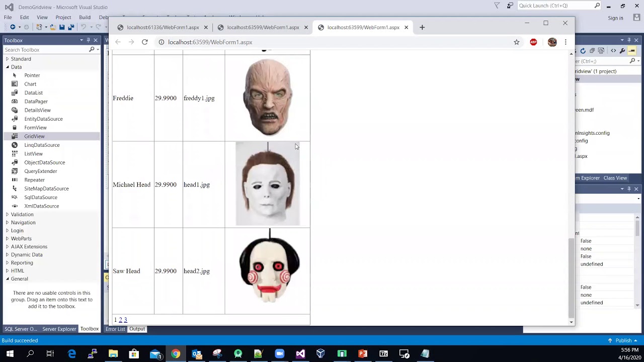The image size is (644, 362).
Task: Click the Windows Start button
Action: (10, 354)
